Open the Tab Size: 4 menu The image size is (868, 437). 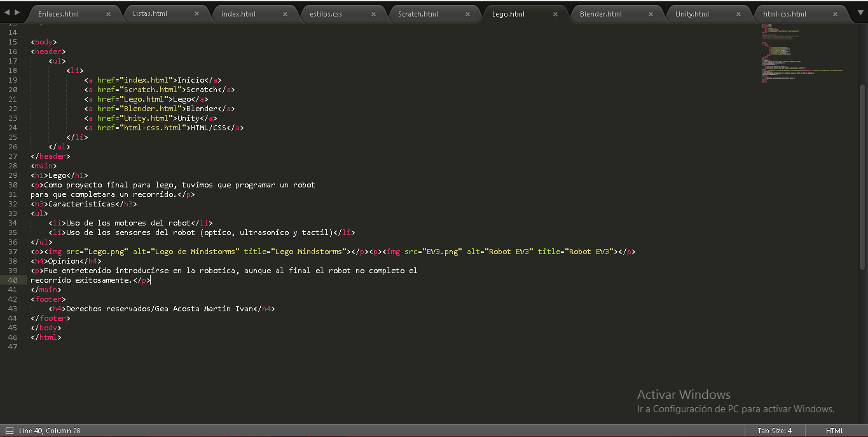(775, 431)
